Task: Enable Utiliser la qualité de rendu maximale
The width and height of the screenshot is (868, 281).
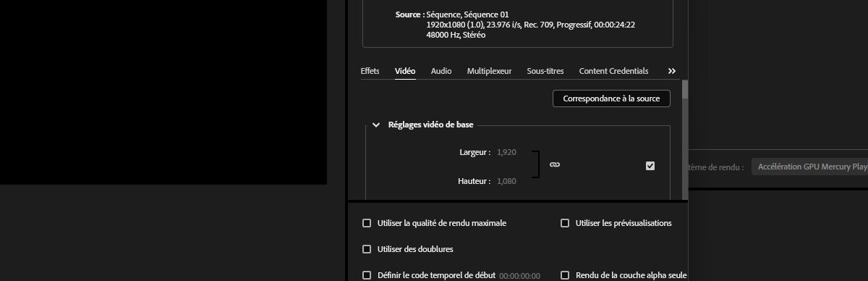Action: pyautogui.click(x=367, y=223)
